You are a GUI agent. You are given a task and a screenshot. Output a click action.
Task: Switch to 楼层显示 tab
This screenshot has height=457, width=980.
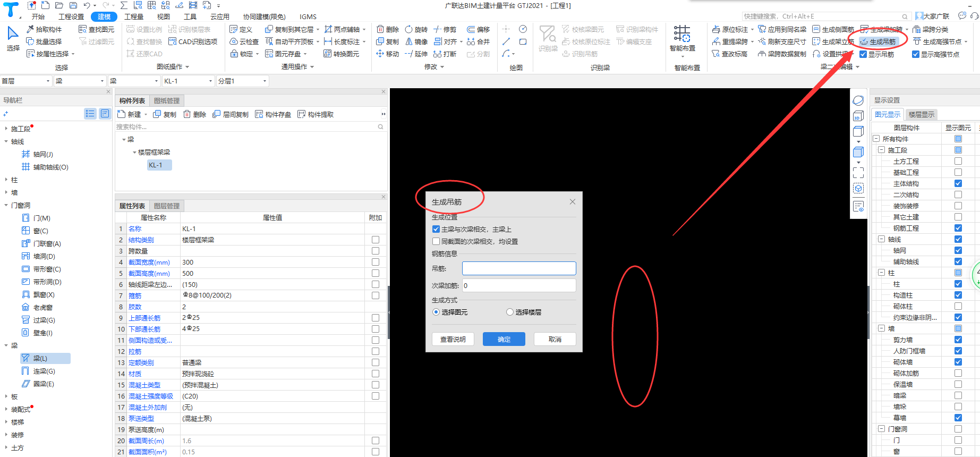point(922,114)
